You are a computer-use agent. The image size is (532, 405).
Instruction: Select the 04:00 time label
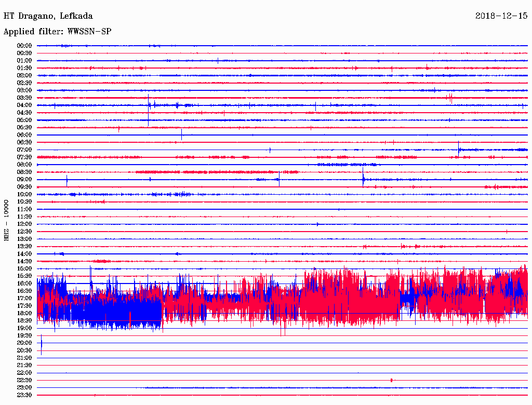(24, 105)
